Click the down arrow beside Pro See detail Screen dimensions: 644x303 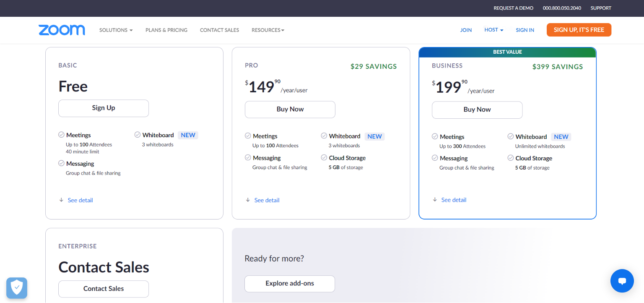pos(248,200)
